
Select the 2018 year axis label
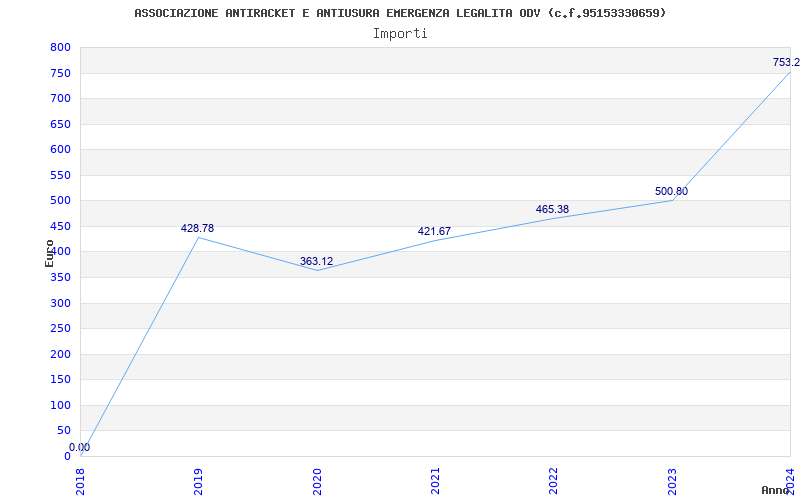[80, 481]
